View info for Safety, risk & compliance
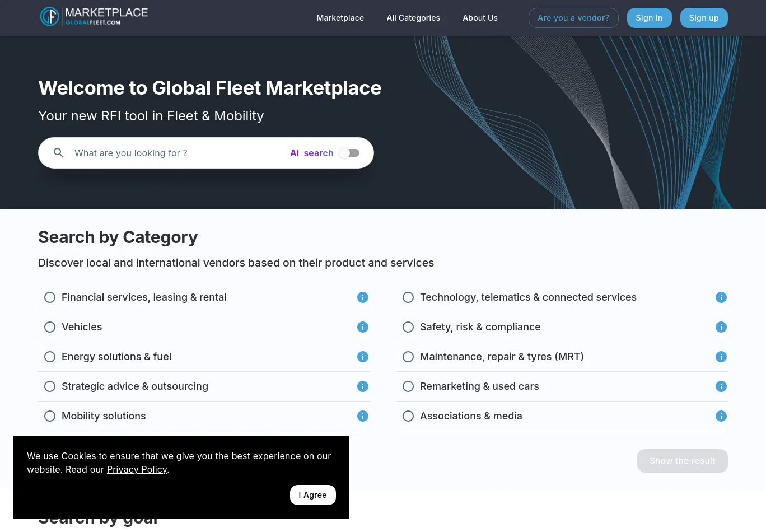The height and width of the screenshot is (532, 766). click(721, 327)
